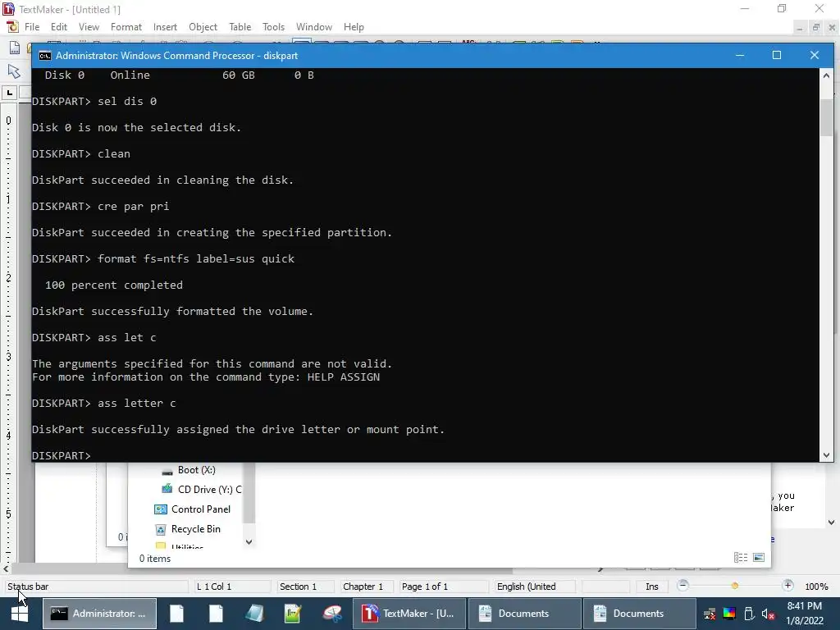Switch to first Documents taskbar button
Screen dimensions: 840x630
524,614
